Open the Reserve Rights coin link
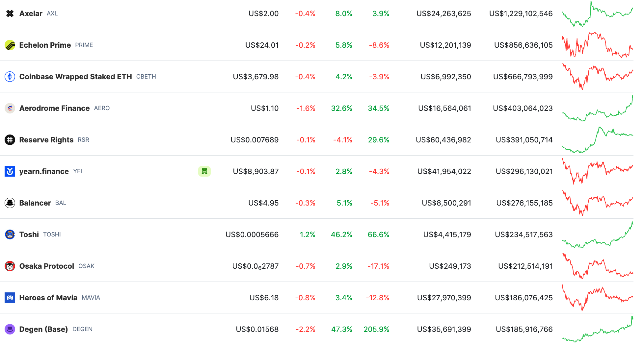The image size is (644, 346). pyautogui.click(x=46, y=140)
